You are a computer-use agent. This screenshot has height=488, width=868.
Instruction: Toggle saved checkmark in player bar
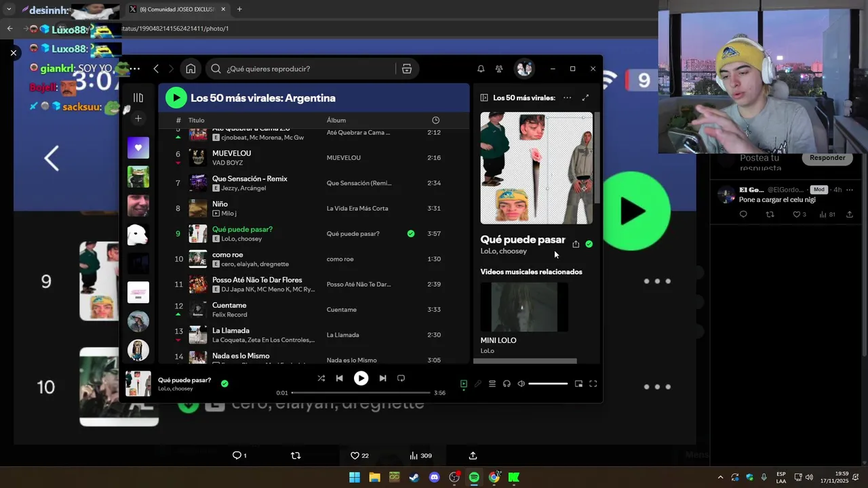[224, 384]
